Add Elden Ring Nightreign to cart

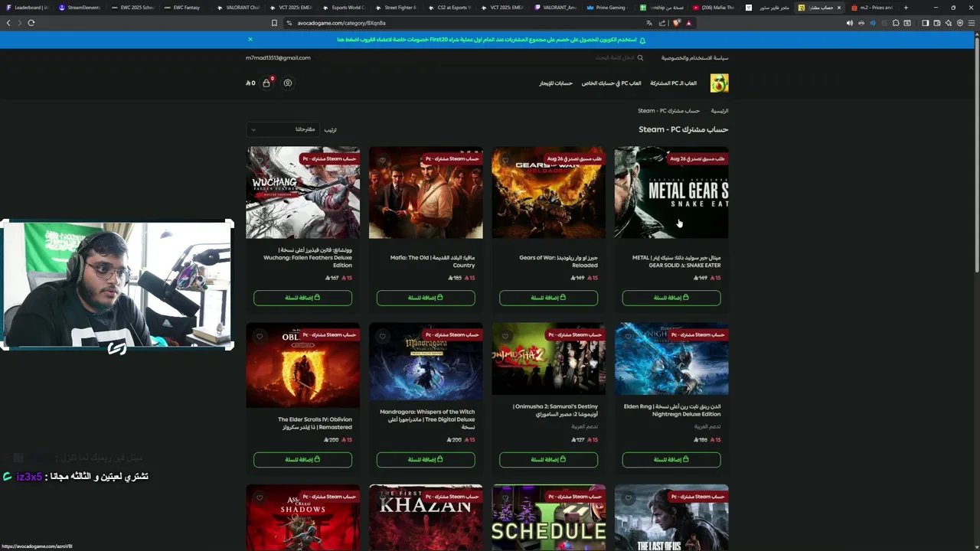(x=671, y=459)
